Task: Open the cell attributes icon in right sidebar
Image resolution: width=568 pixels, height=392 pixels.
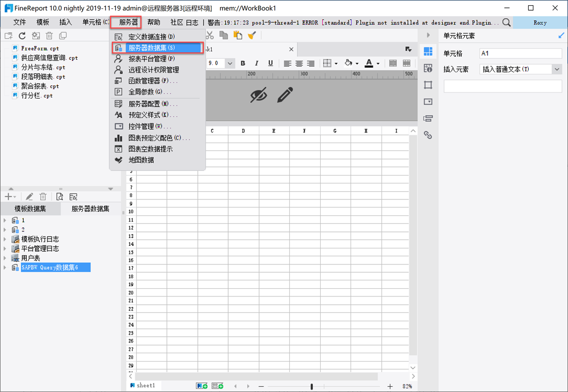Action: (428, 68)
